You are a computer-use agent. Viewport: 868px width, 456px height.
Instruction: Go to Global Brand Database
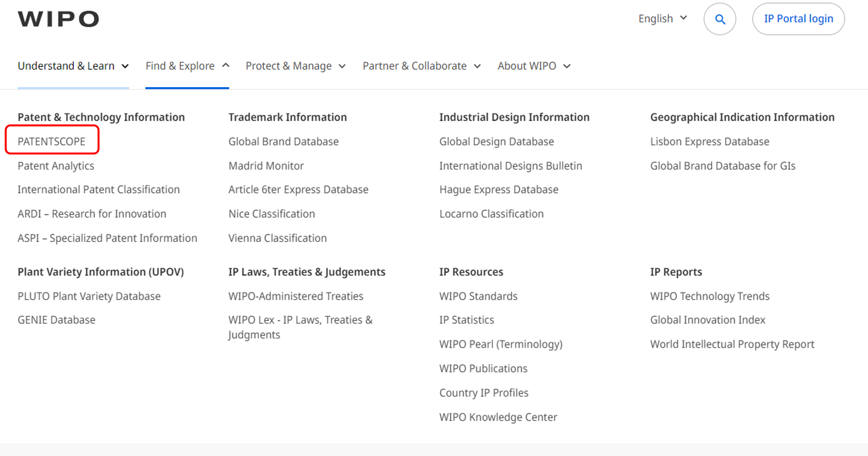(x=283, y=142)
